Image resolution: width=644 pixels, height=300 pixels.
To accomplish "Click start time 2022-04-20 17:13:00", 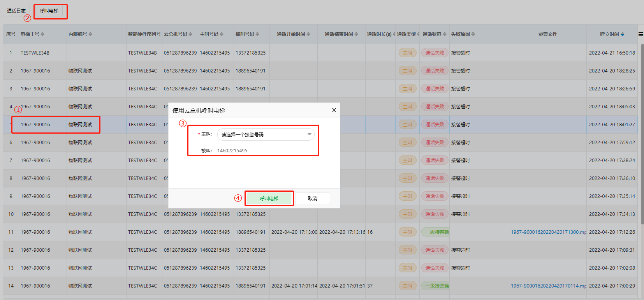I will tap(294, 232).
